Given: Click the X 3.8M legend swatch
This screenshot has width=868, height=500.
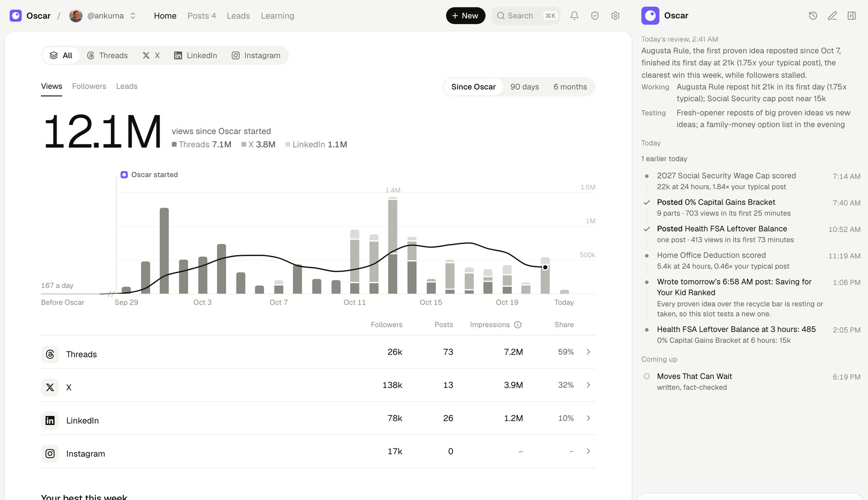Looking at the screenshot, I should click(244, 144).
